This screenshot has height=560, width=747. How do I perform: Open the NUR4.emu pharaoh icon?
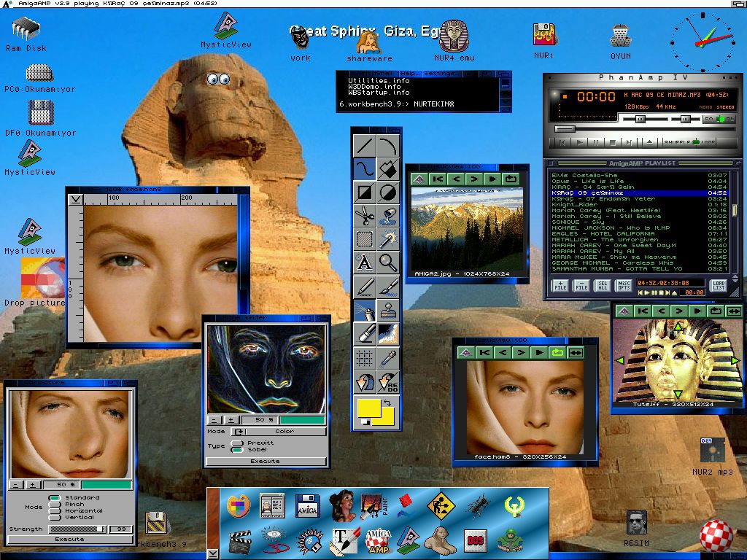454,41
